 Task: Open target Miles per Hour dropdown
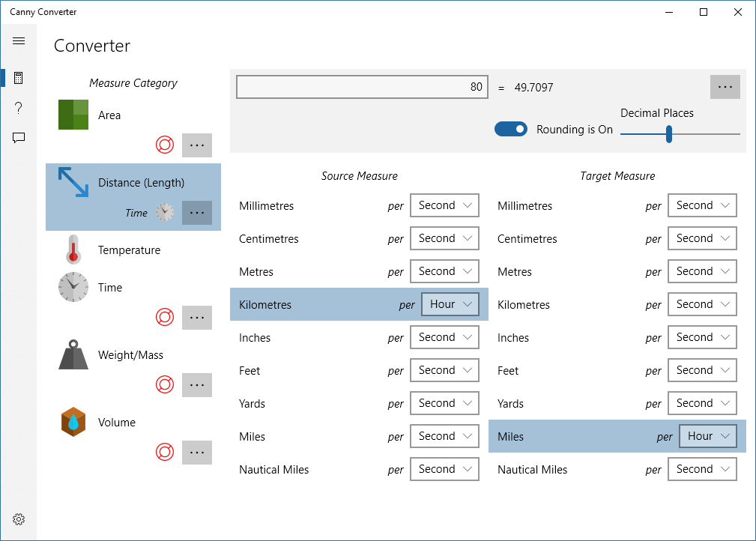708,436
